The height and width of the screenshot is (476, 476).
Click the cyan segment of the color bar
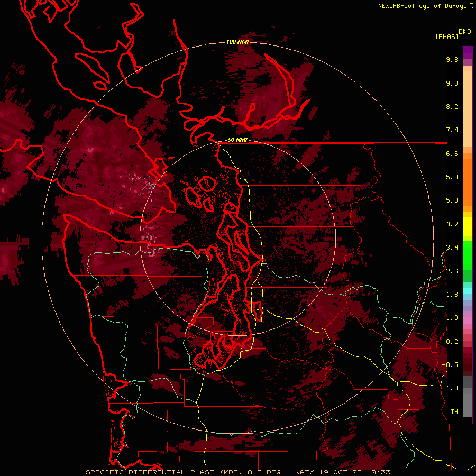tap(467, 291)
